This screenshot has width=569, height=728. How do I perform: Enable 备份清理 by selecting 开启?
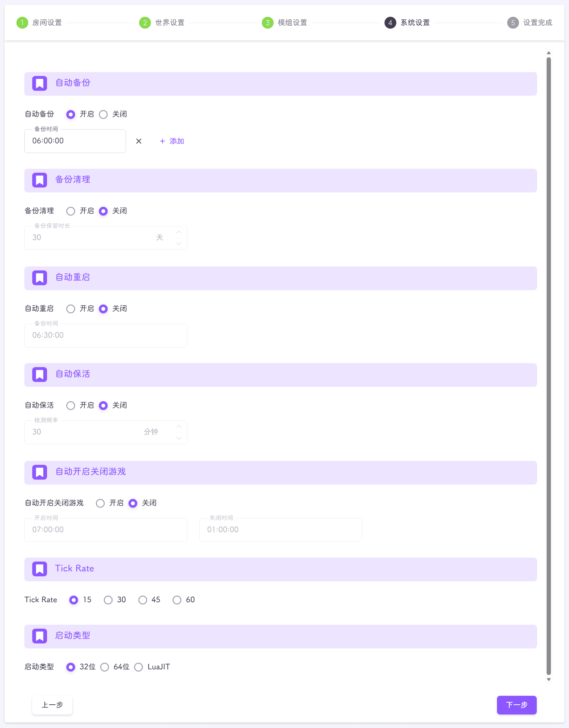coord(70,211)
